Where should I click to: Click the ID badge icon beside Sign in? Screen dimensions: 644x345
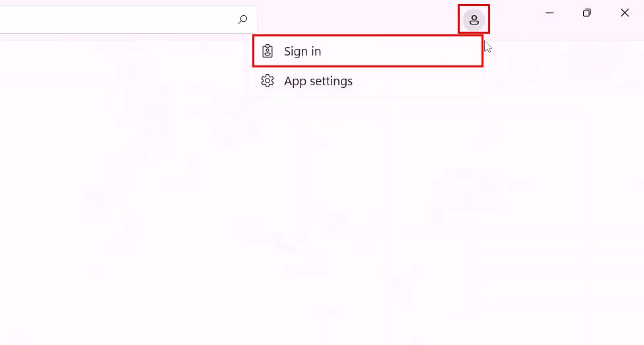pos(268,52)
